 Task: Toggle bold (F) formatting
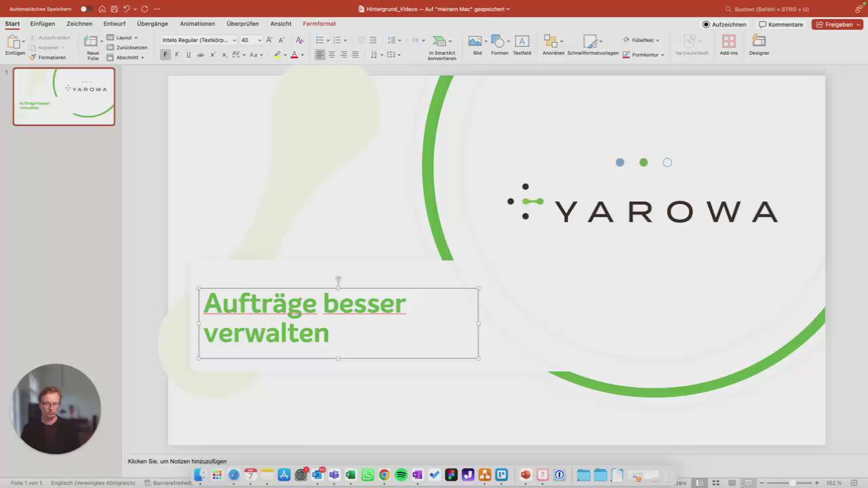tap(165, 55)
